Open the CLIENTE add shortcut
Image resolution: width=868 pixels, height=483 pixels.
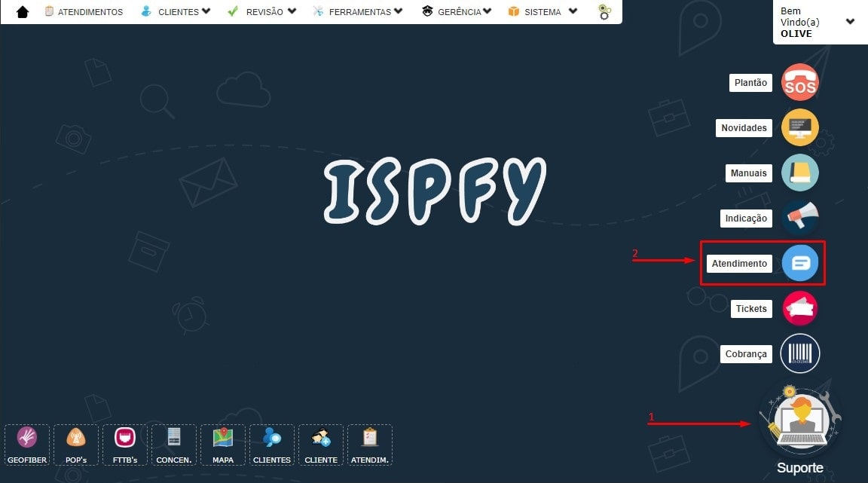321,445
